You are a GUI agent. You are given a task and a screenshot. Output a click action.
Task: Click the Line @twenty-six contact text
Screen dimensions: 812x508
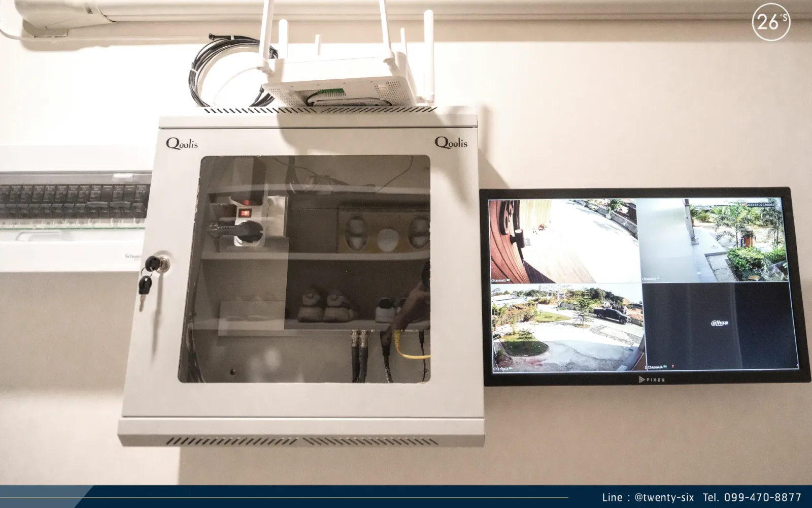coord(648,497)
